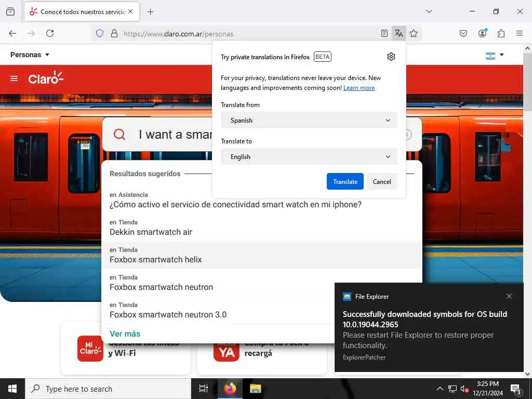Select the smart watch iphone Asistencia result
The height and width of the screenshot is (399, 532).
pos(262,200)
